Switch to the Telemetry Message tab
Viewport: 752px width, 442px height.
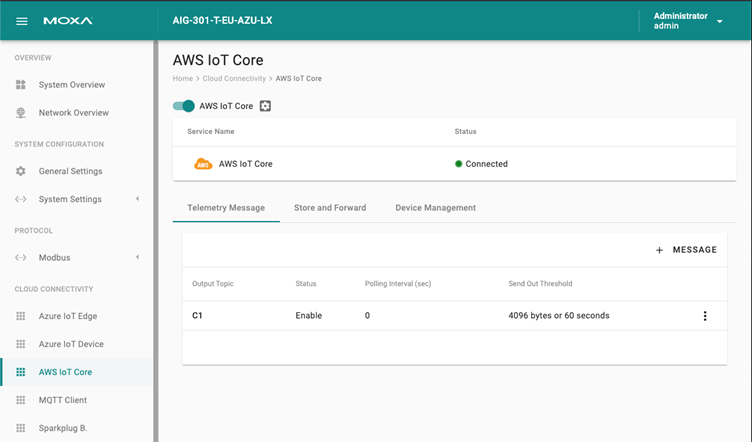(226, 208)
